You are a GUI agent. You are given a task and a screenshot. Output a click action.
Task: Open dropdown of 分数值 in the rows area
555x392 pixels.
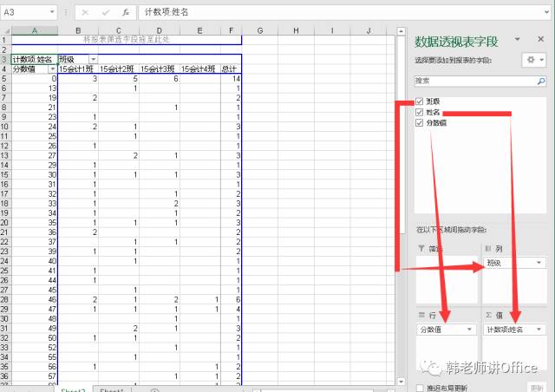pyautogui.click(x=469, y=330)
